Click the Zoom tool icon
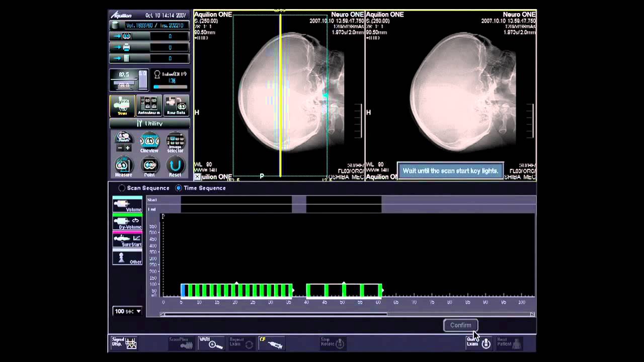This screenshot has width=644, height=362. coord(123,138)
